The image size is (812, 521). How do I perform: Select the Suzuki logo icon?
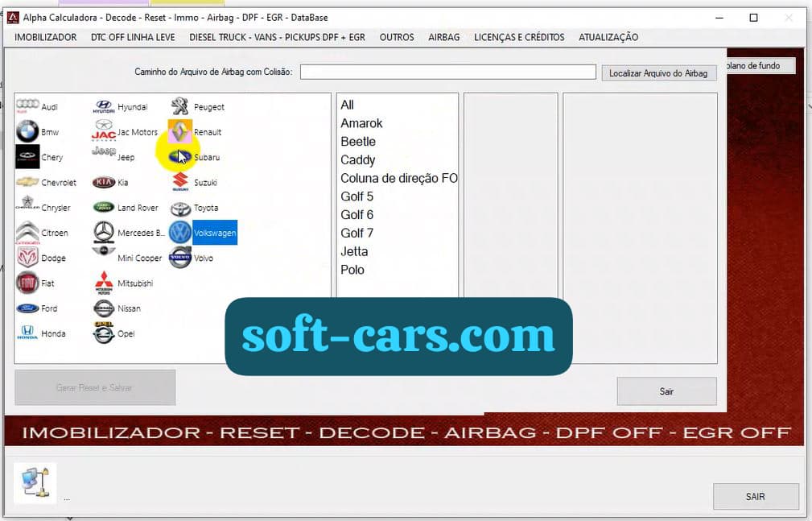point(180,182)
